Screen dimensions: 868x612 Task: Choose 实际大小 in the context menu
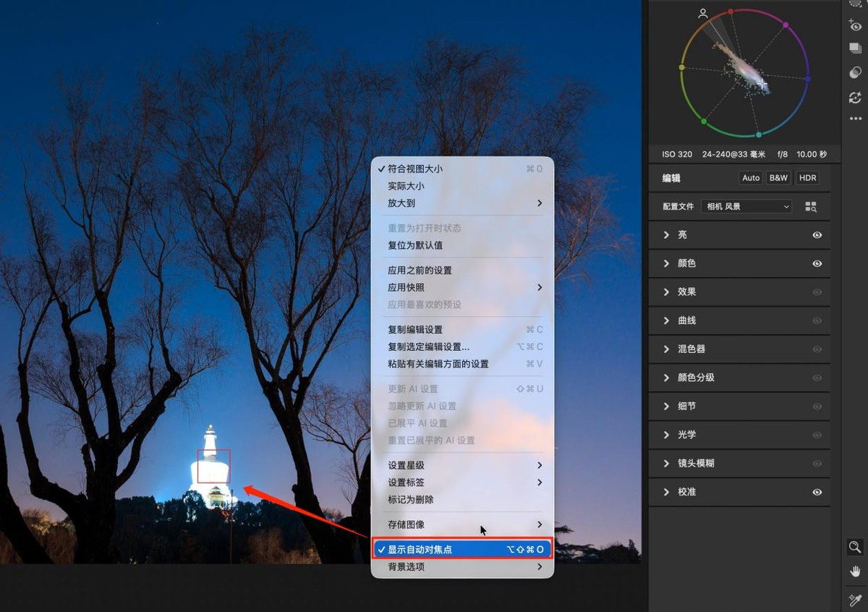point(462,186)
